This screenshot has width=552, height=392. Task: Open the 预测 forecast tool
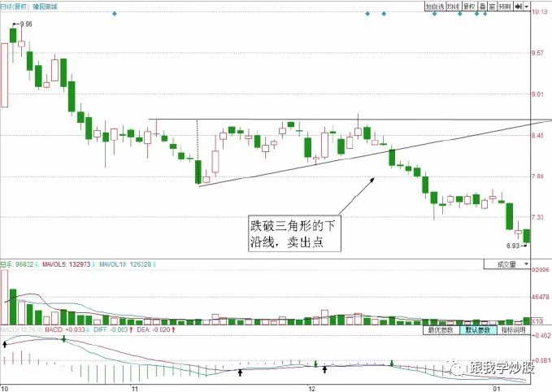(x=505, y=7)
